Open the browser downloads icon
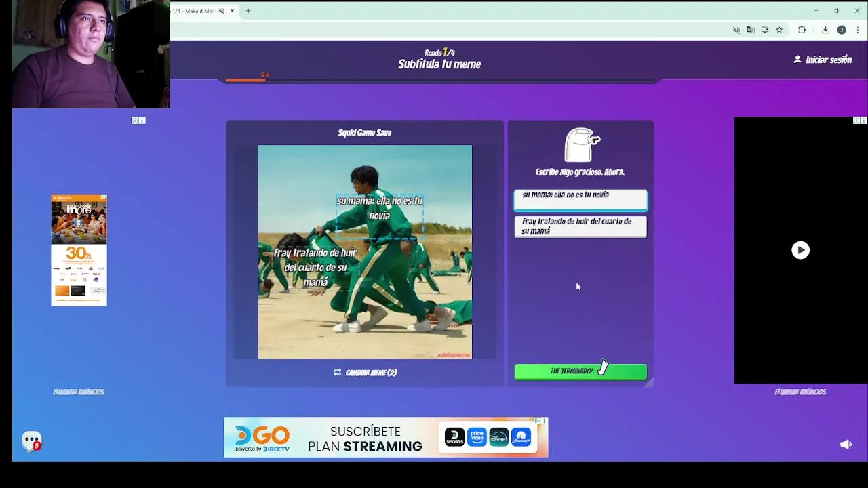This screenshot has height=488, width=868. (825, 30)
